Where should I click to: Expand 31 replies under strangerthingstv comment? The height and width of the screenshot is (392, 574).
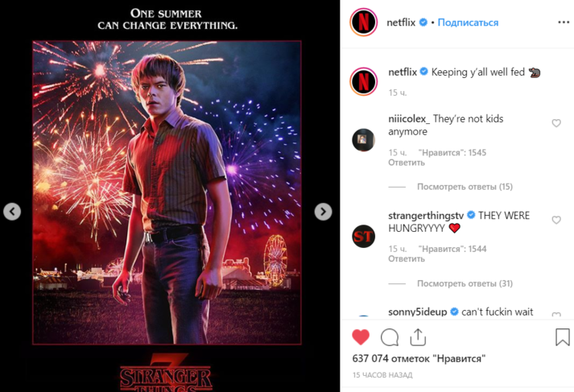465,283
